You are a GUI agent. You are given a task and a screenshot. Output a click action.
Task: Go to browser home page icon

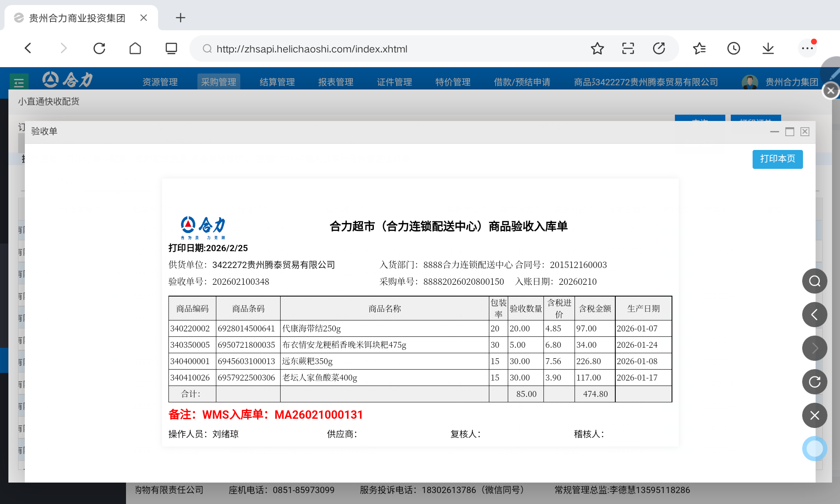click(135, 49)
